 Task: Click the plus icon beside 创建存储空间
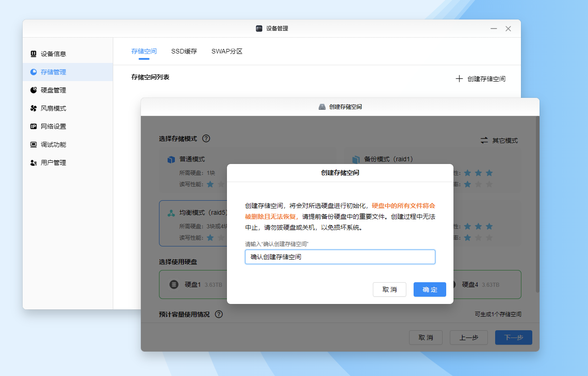[459, 79]
